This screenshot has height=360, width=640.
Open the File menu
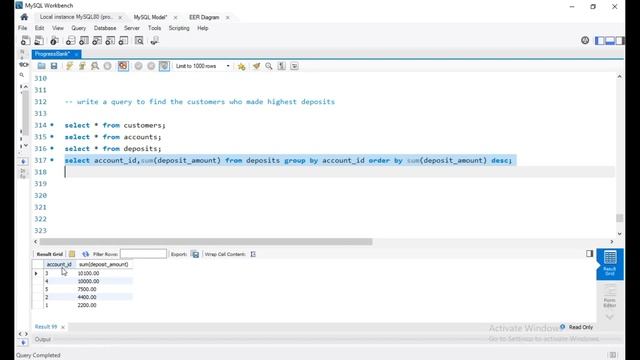[x=22, y=28]
